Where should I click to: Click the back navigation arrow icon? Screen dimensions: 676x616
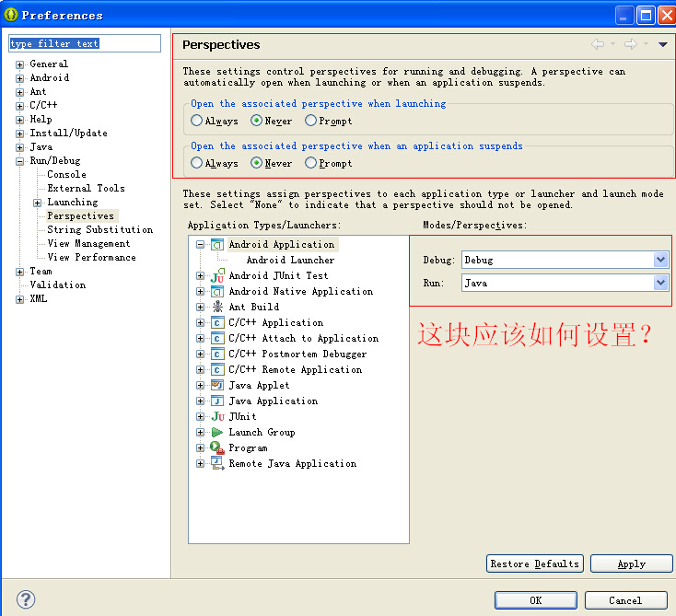coord(598,44)
